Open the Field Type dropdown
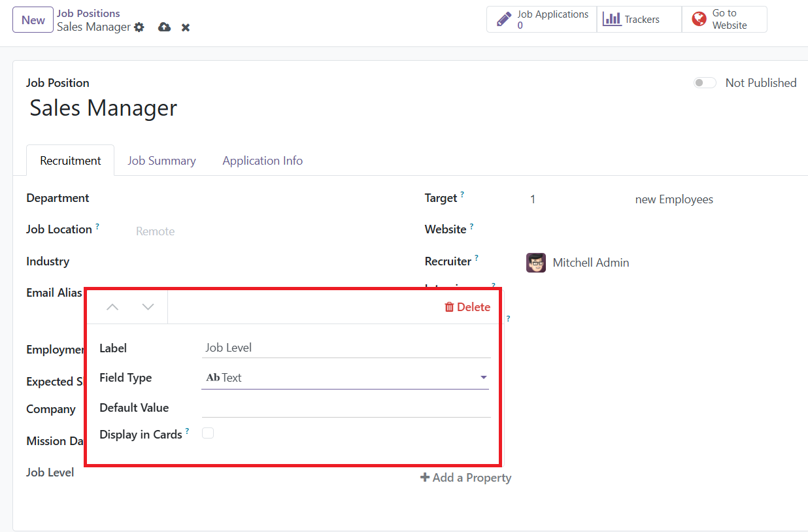 (345, 378)
